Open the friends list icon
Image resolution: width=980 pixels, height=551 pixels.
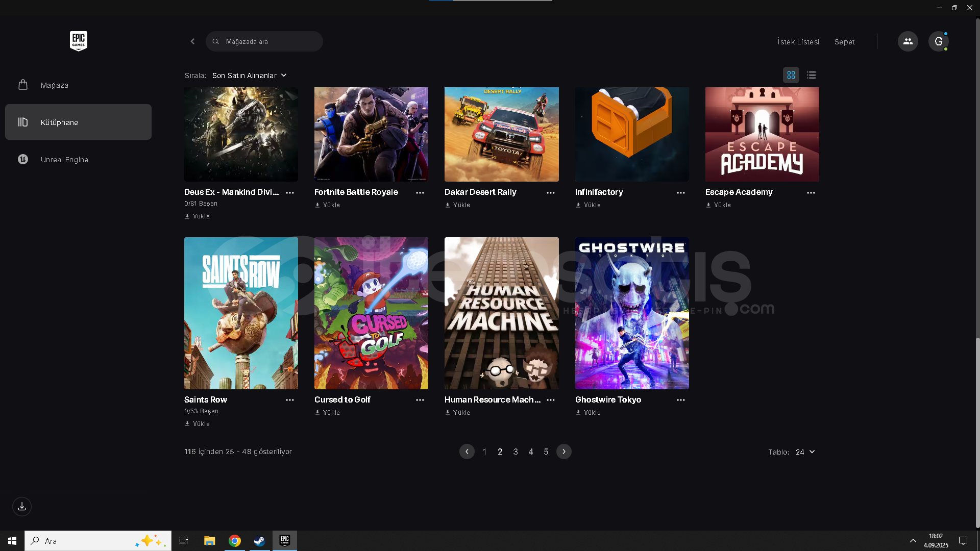(x=908, y=41)
